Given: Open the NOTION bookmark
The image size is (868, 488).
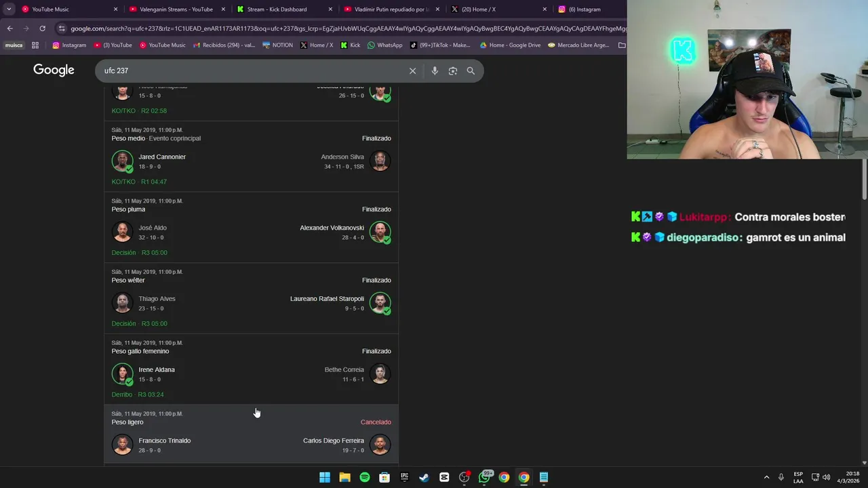Looking at the screenshot, I should pos(277,45).
